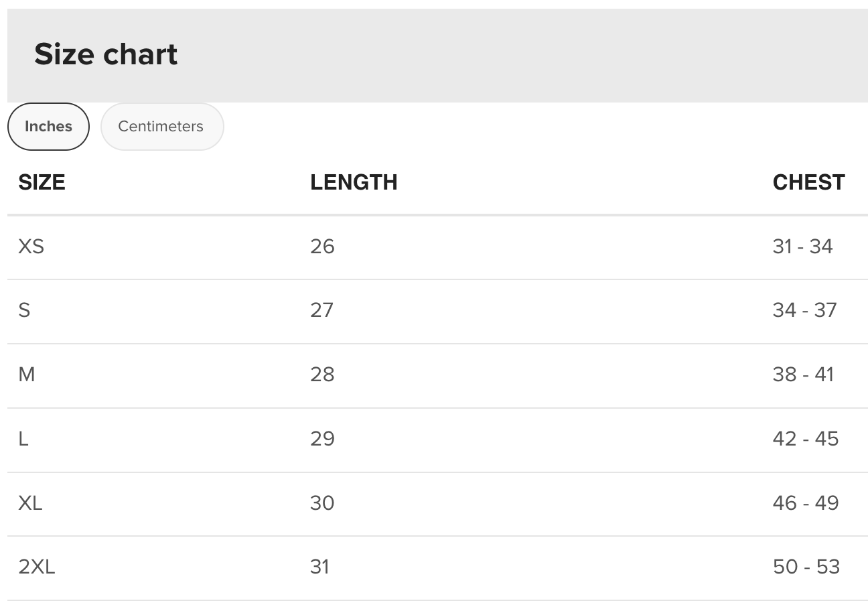Select the 2XL size label
The height and width of the screenshot is (603, 868).
click(x=37, y=567)
